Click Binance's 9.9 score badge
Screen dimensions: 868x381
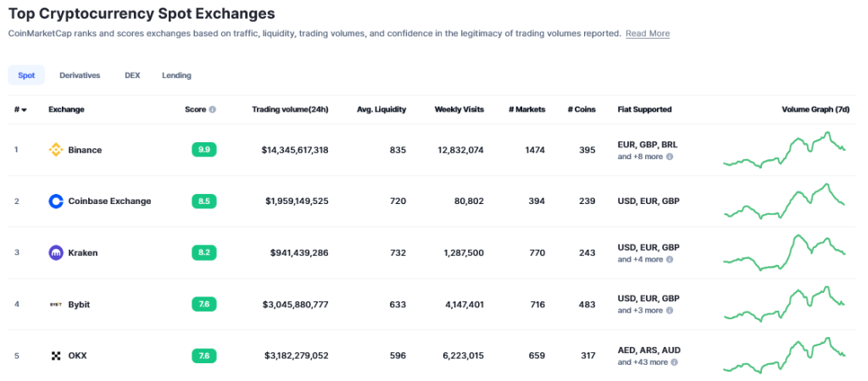(x=204, y=150)
